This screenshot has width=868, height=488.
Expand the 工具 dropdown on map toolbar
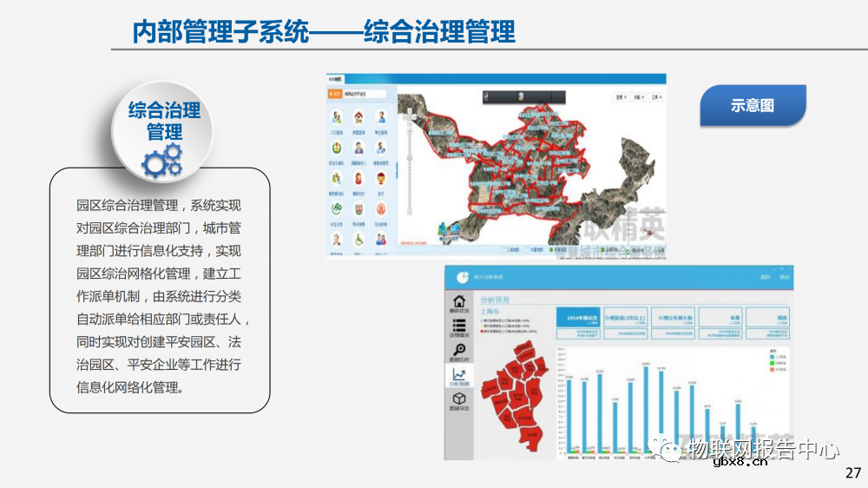[x=656, y=97]
